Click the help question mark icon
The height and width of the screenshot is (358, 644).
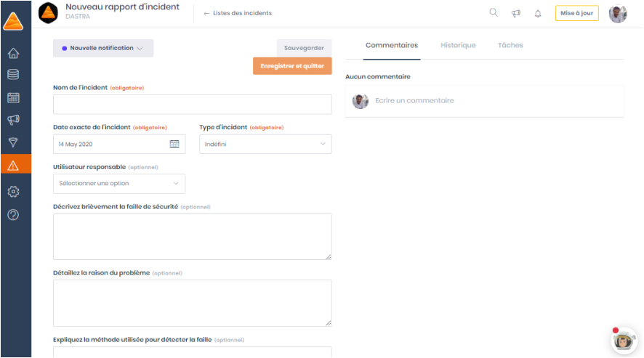(x=13, y=214)
